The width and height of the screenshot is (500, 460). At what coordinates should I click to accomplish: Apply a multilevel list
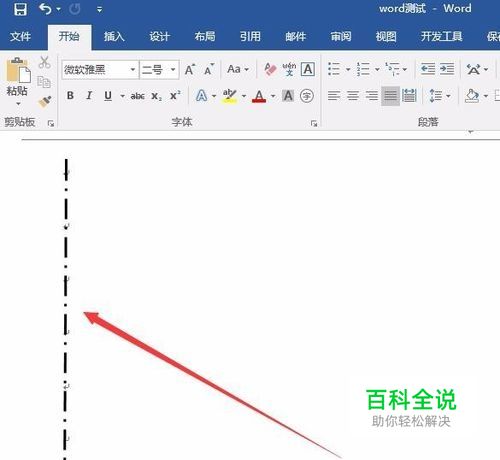(392, 69)
